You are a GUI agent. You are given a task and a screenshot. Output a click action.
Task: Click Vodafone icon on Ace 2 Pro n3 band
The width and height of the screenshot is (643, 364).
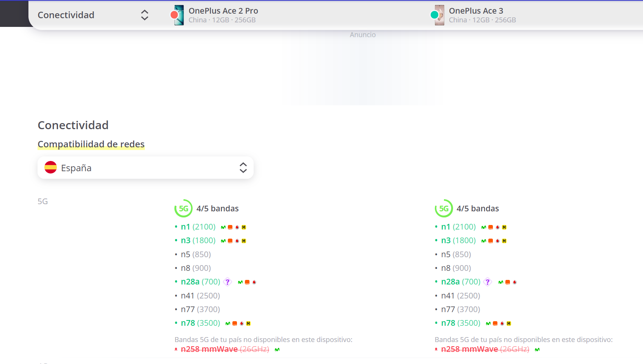click(x=237, y=241)
